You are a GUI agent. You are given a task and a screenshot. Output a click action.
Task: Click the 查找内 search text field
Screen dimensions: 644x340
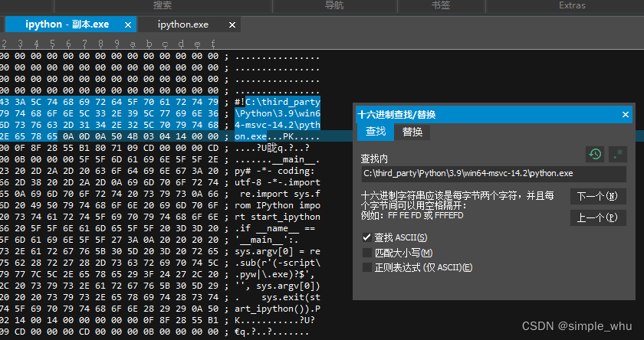pos(492,173)
